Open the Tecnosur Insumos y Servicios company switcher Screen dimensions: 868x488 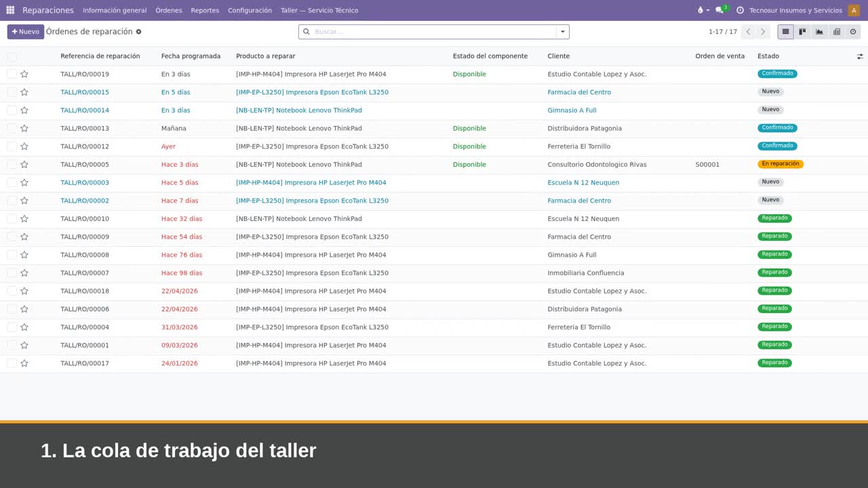pyautogui.click(x=795, y=10)
